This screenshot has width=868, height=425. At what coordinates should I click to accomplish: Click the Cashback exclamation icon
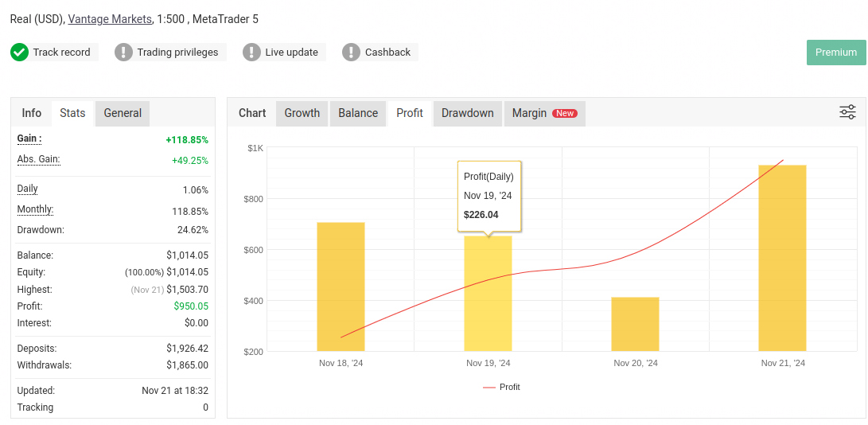[351, 53]
